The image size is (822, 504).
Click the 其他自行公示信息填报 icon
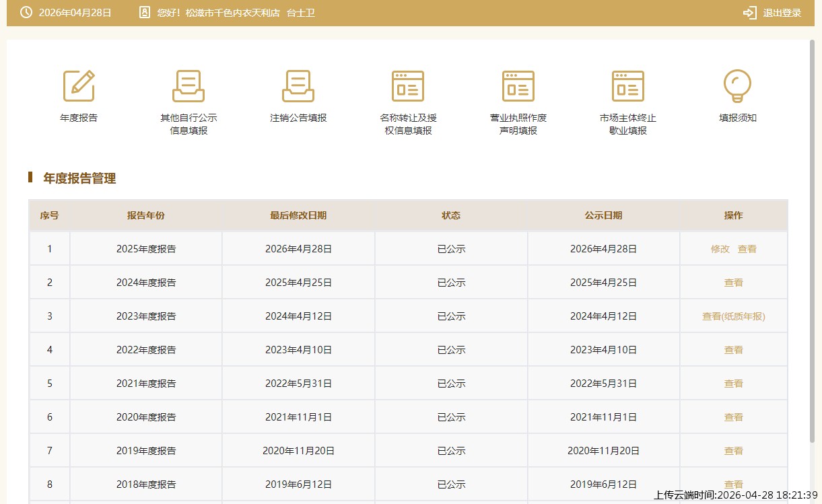click(189, 86)
